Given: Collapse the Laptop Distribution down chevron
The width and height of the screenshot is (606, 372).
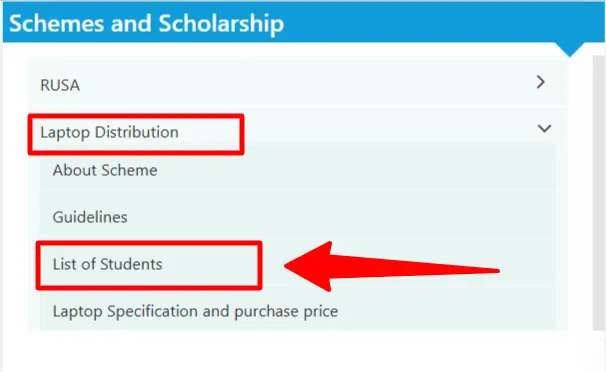Looking at the screenshot, I should point(545,128).
